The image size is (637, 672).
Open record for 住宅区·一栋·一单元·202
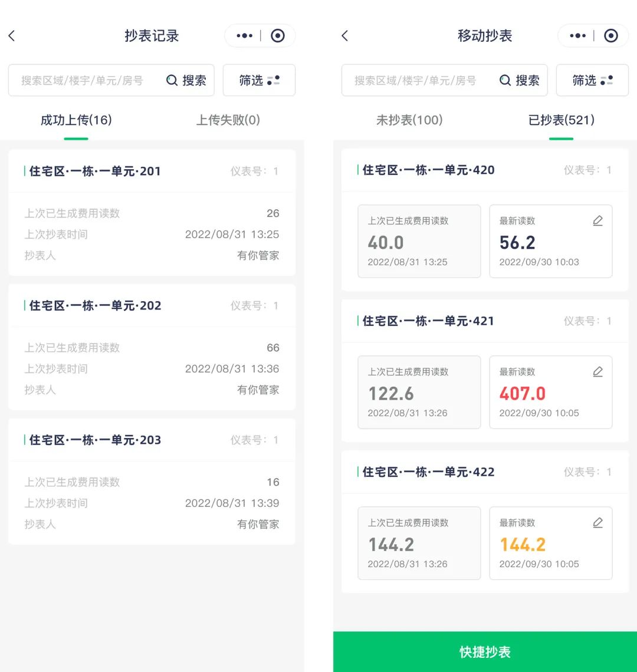pos(152,347)
